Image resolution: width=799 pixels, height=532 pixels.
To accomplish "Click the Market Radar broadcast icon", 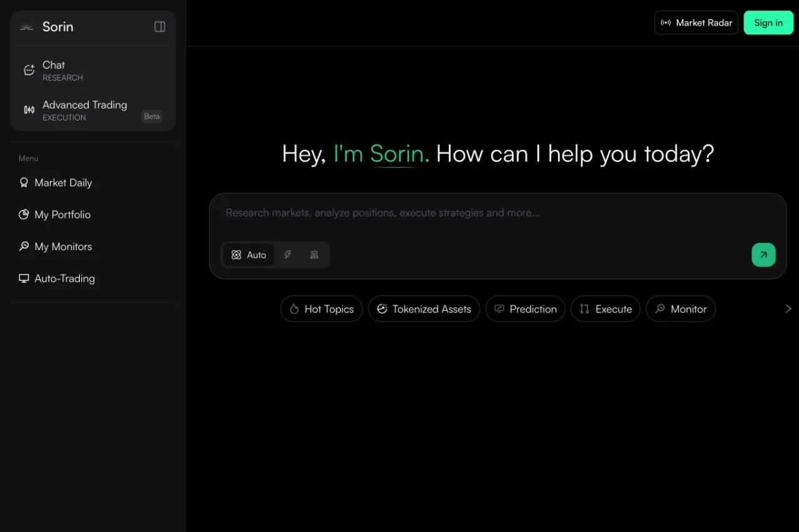I will click(x=666, y=22).
